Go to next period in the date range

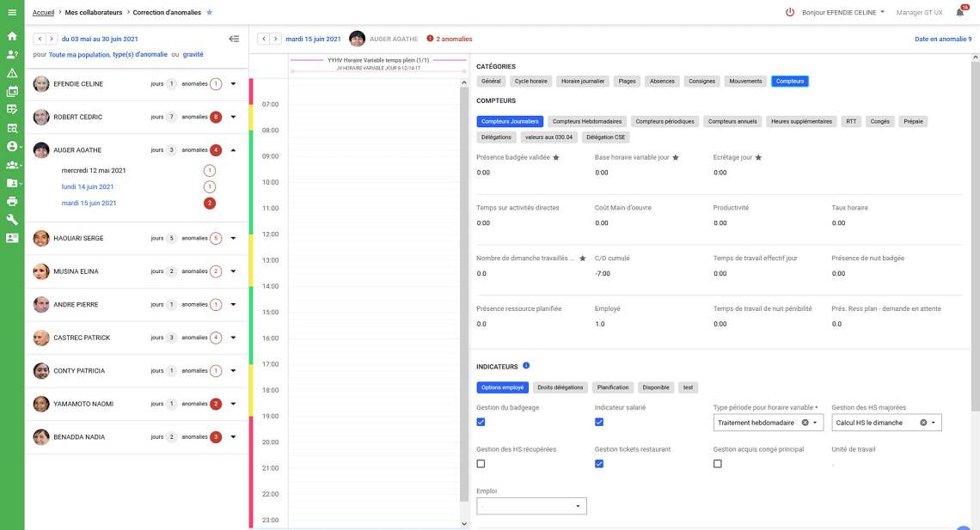52,39
